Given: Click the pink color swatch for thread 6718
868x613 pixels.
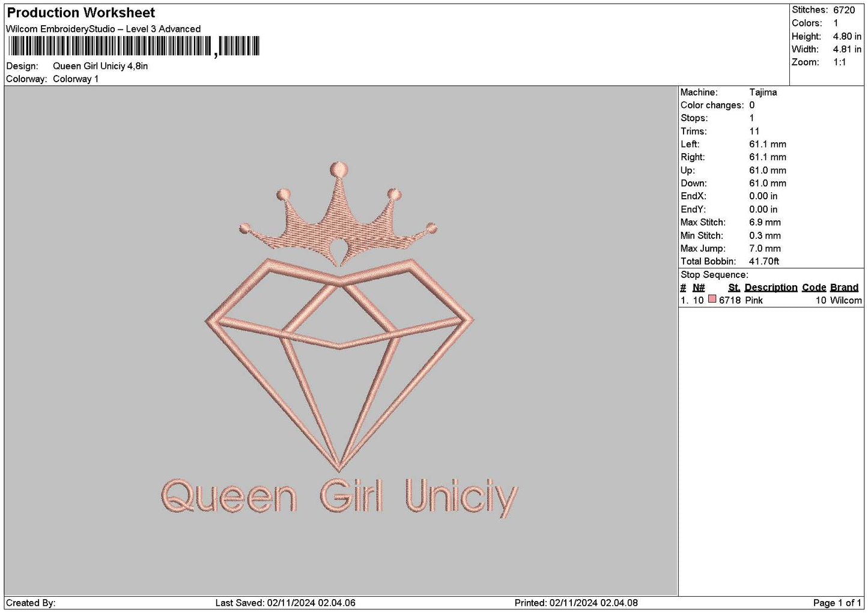Looking at the screenshot, I should tap(712, 299).
